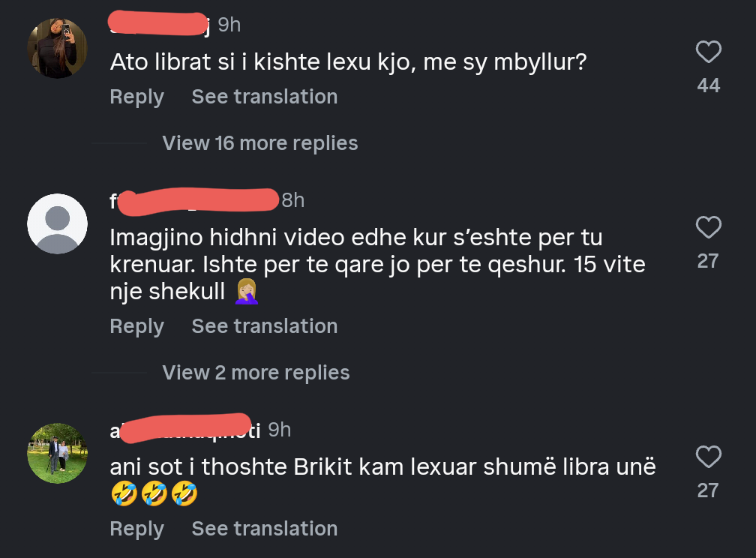Screen dimensions: 756x558
Task: Click the 27 likes count on second comment
Action: pyautogui.click(x=708, y=261)
